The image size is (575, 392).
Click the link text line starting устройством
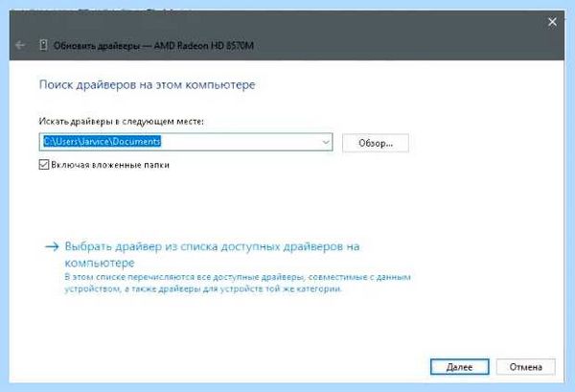[x=203, y=288]
